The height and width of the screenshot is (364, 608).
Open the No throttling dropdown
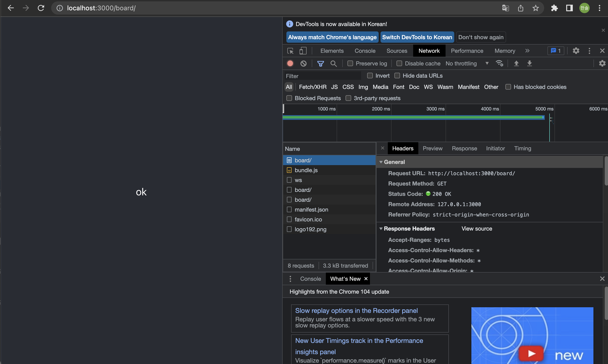click(467, 64)
